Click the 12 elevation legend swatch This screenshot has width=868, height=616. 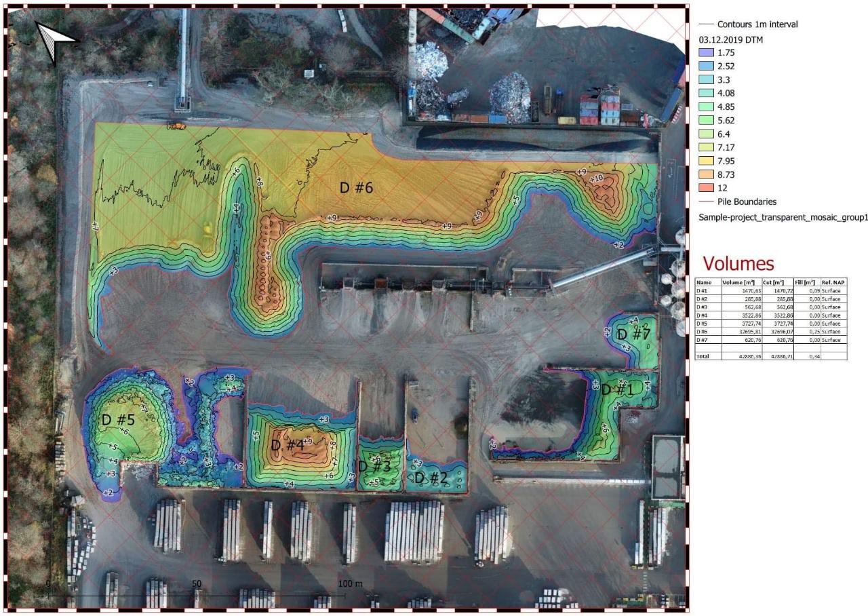coord(707,188)
